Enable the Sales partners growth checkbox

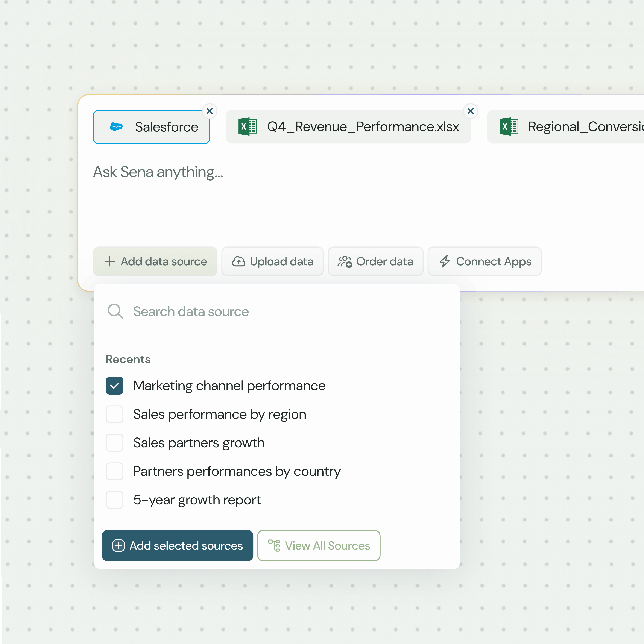point(114,443)
